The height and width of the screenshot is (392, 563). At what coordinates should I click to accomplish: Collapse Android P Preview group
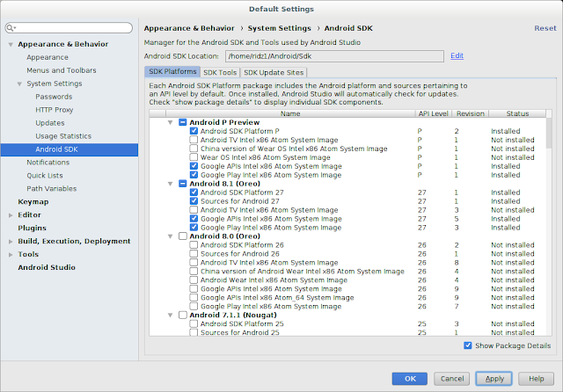[171, 123]
